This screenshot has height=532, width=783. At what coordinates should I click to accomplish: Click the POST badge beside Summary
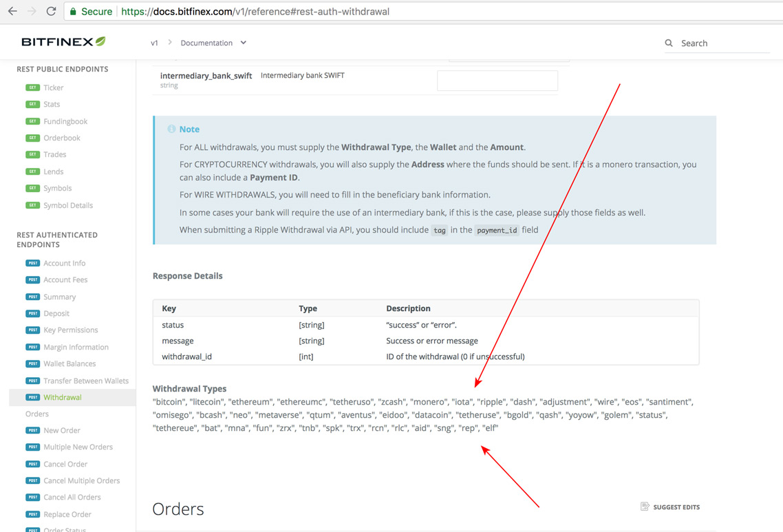coord(32,296)
